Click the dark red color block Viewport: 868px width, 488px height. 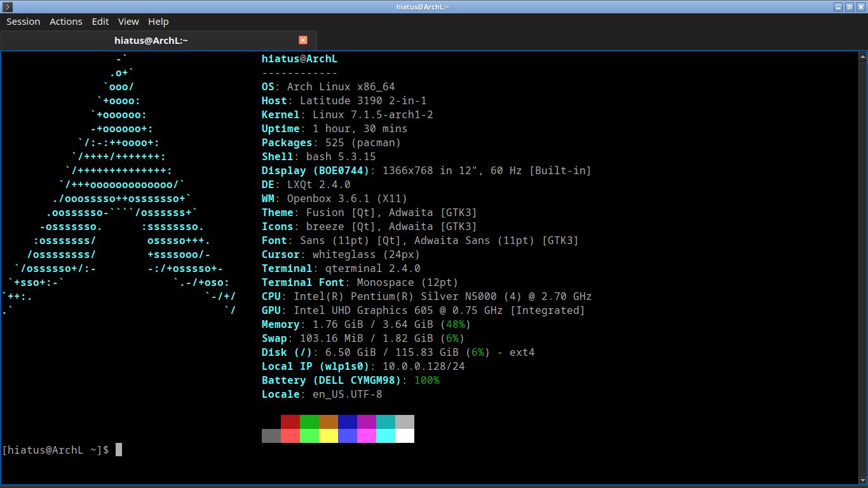(x=290, y=422)
